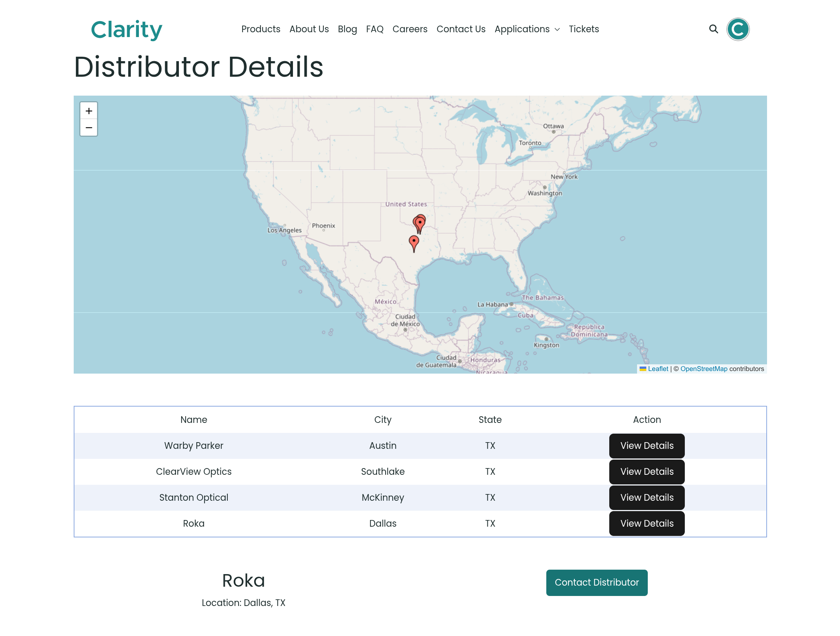Click the Los Angeles label on map
Viewport: 840px width, 636px height.
(284, 230)
